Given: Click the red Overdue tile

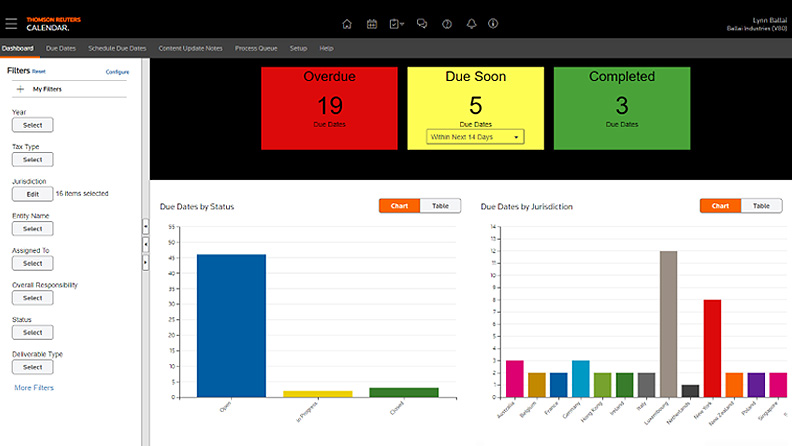Looking at the screenshot, I should pyautogui.click(x=329, y=108).
